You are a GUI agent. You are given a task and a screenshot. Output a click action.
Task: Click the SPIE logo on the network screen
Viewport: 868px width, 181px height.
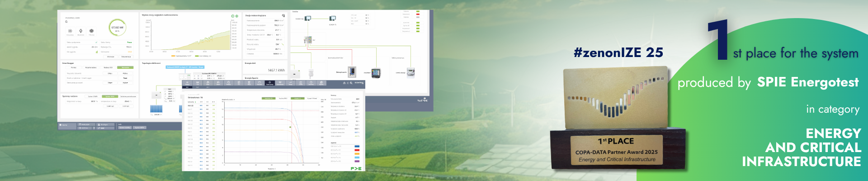coord(423,100)
